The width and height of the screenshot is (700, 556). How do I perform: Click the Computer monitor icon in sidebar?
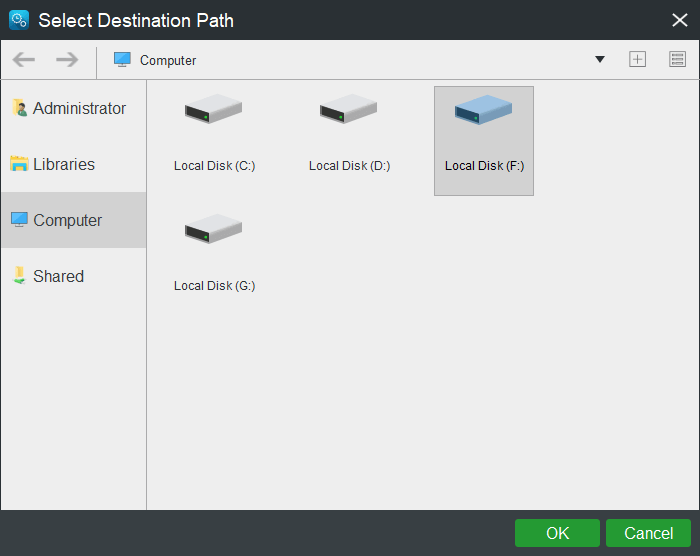coord(19,220)
